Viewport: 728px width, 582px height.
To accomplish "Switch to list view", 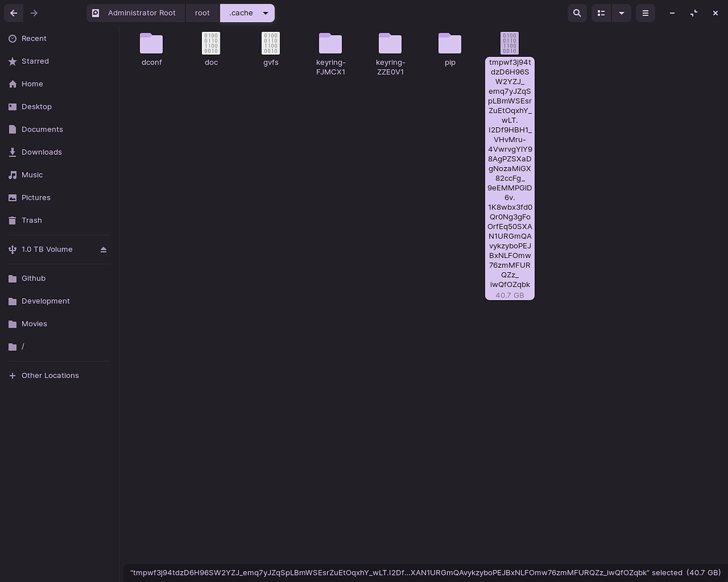I will click(x=601, y=13).
